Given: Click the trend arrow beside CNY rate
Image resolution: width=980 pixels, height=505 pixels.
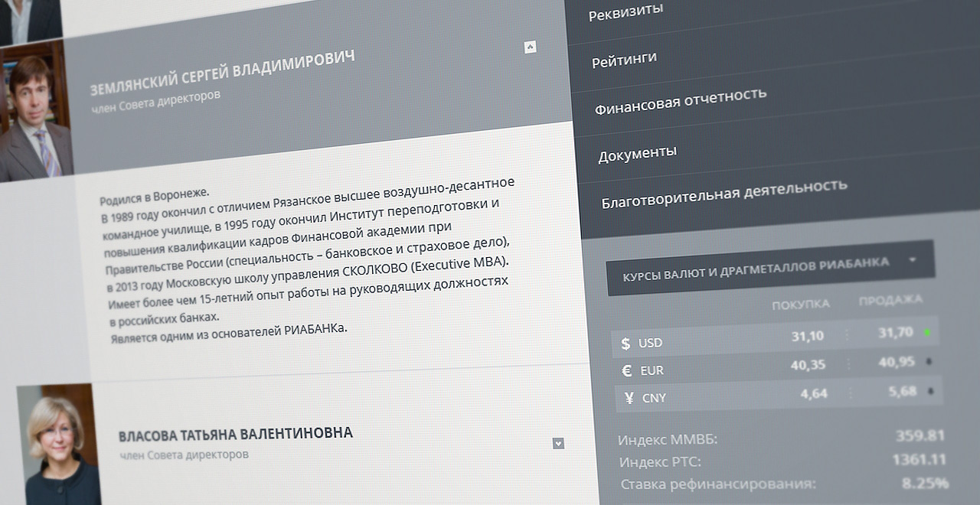Looking at the screenshot, I should click(x=930, y=391).
